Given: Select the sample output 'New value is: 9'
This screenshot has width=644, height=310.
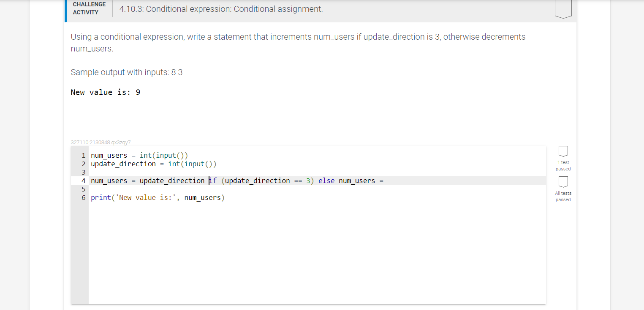Looking at the screenshot, I should 106,92.
